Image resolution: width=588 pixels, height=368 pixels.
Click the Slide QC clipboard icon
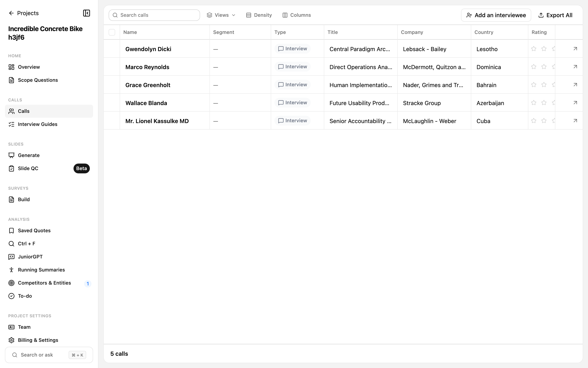11,168
